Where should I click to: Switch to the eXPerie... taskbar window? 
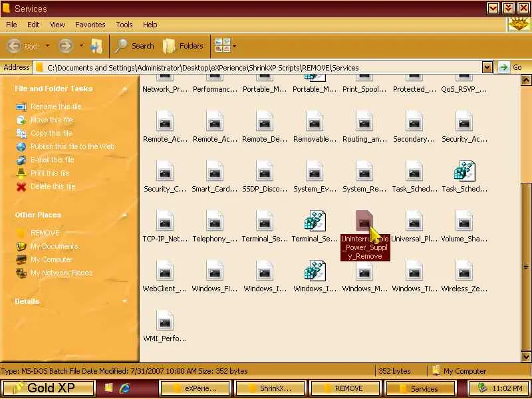pos(196,388)
